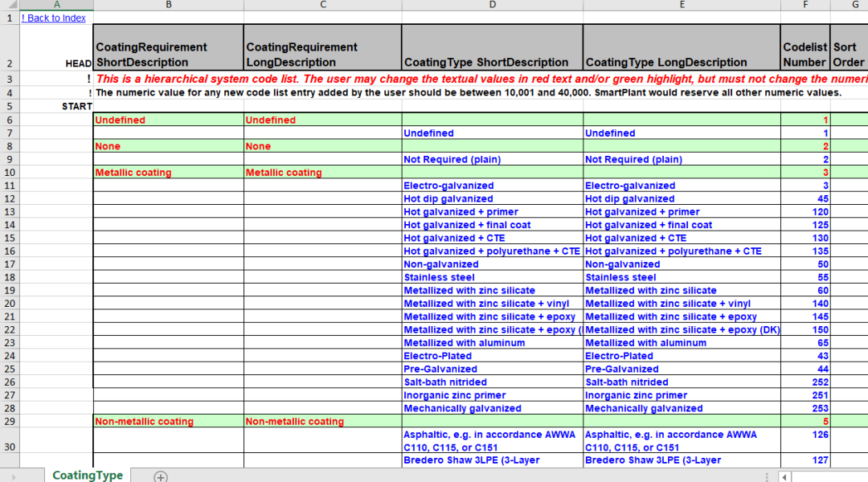The height and width of the screenshot is (482, 868).
Task: Click the 'CoatingRequirement LongDescription' header cell
Action: tap(323, 47)
